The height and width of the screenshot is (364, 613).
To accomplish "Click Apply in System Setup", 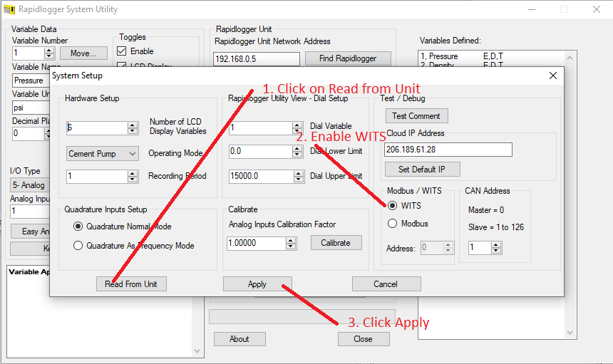I will [257, 284].
